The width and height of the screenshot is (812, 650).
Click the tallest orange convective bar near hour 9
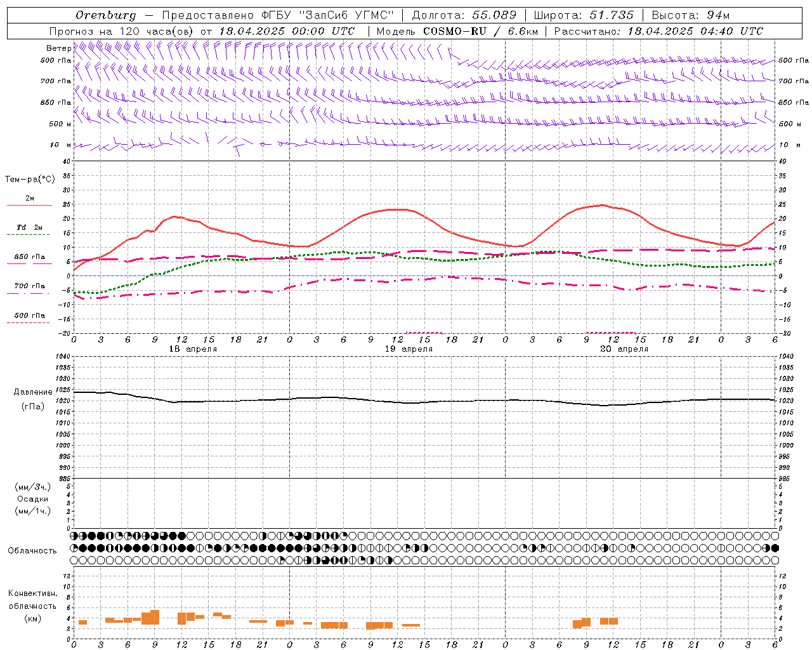click(155, 618)
